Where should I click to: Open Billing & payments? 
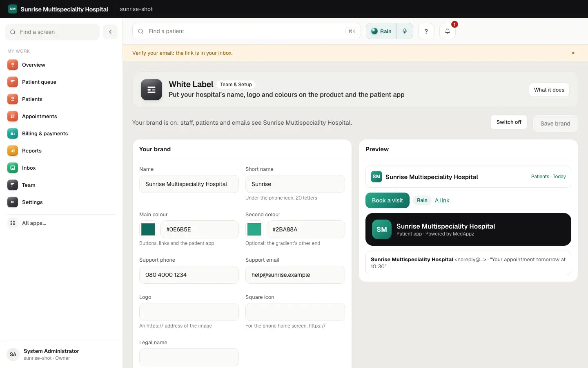(61, 134)
